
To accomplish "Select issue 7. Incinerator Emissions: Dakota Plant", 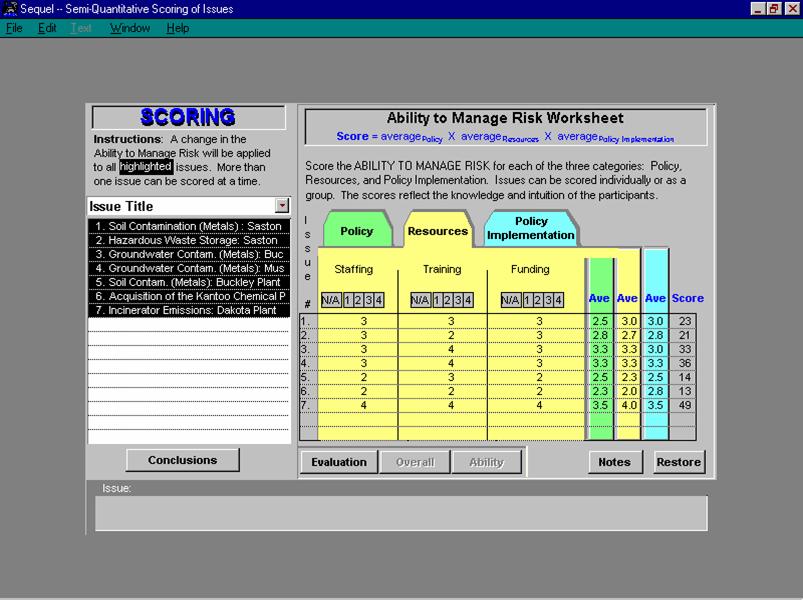I will 189,310.
